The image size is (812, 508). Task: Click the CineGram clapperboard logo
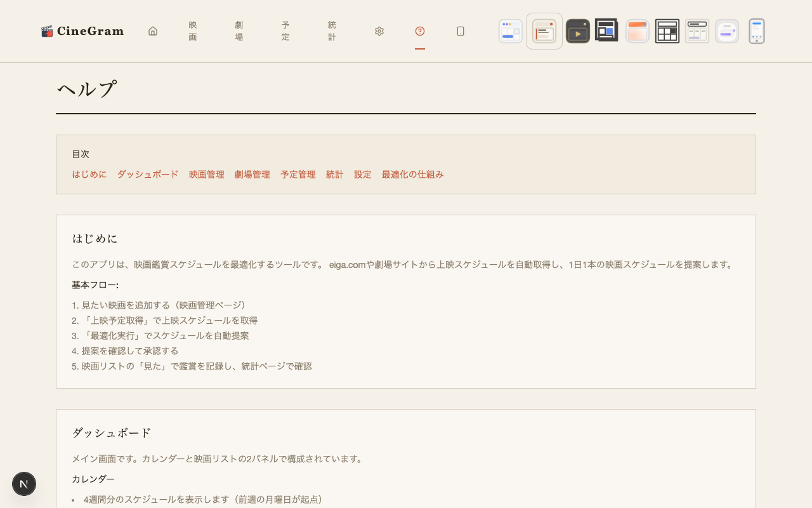47,31
